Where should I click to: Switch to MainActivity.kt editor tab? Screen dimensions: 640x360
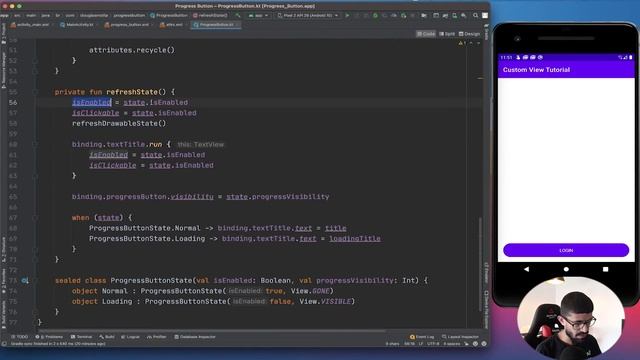[x=78, y=25]
